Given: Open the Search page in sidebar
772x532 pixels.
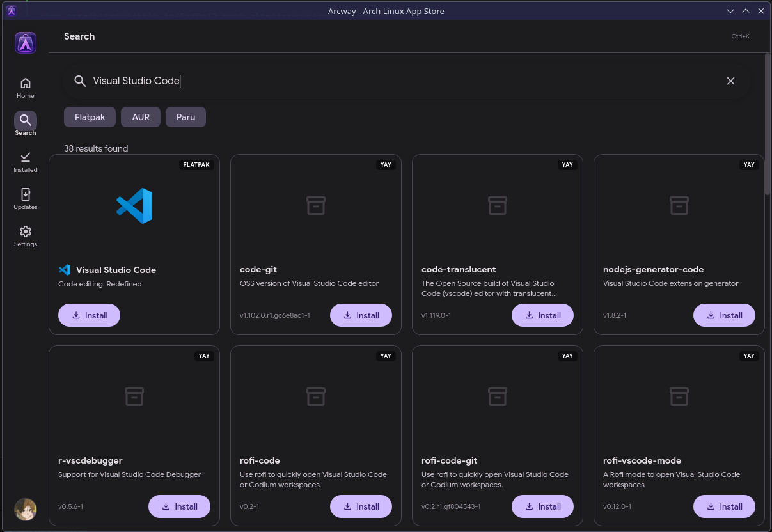Looking at the screenshot, I should (x=26, y=125).
